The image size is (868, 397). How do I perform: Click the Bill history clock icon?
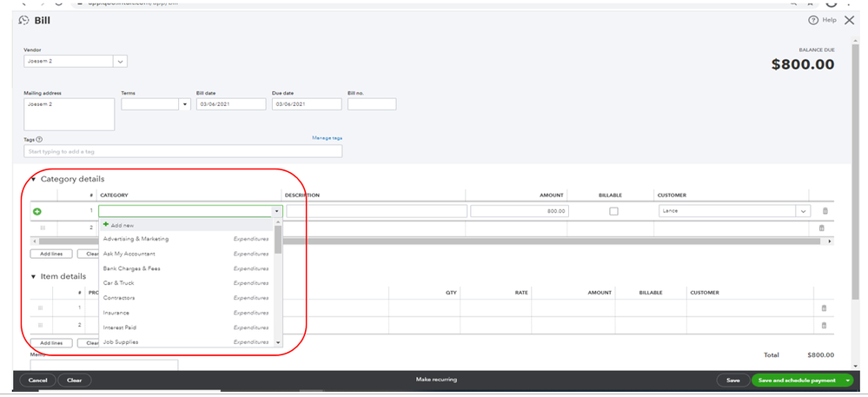[23, 21]
